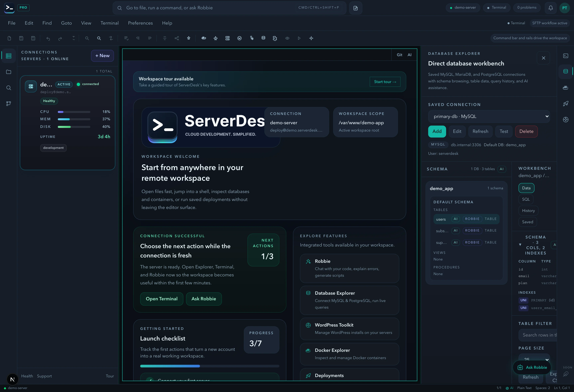Switch workbench to Saved view
Viewport: 574px width, 392px height.
[527, 222]
